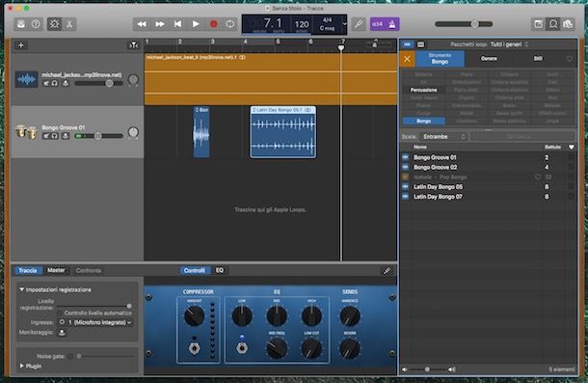Toggle the metronome button
The width and height of the screenshot is (588, 383).
click(392, 24)
